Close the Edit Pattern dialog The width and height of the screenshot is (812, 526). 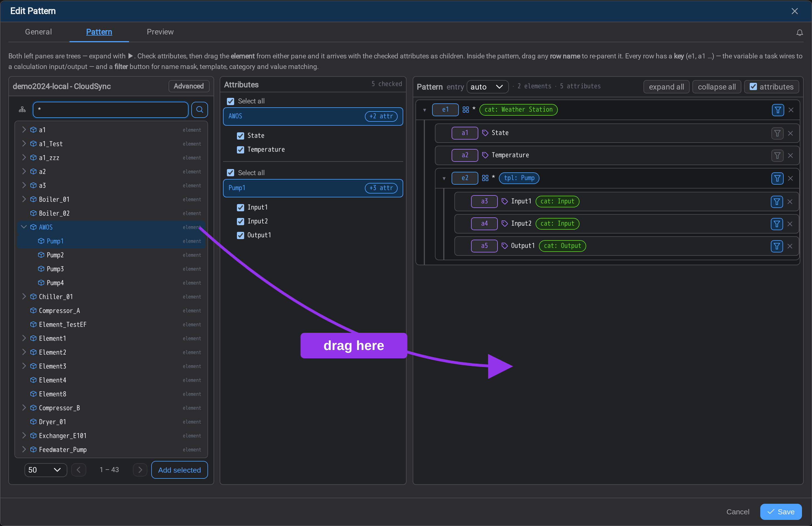coord(794,11)
